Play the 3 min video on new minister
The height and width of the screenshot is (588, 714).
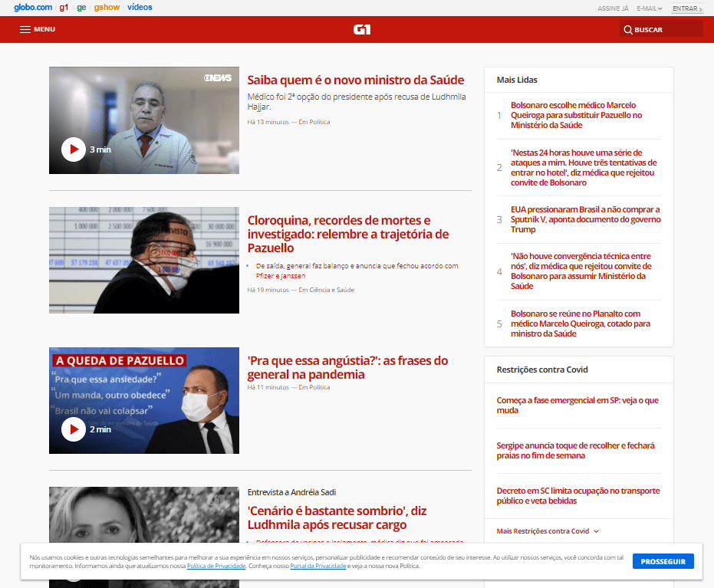[x=74, y=149]
